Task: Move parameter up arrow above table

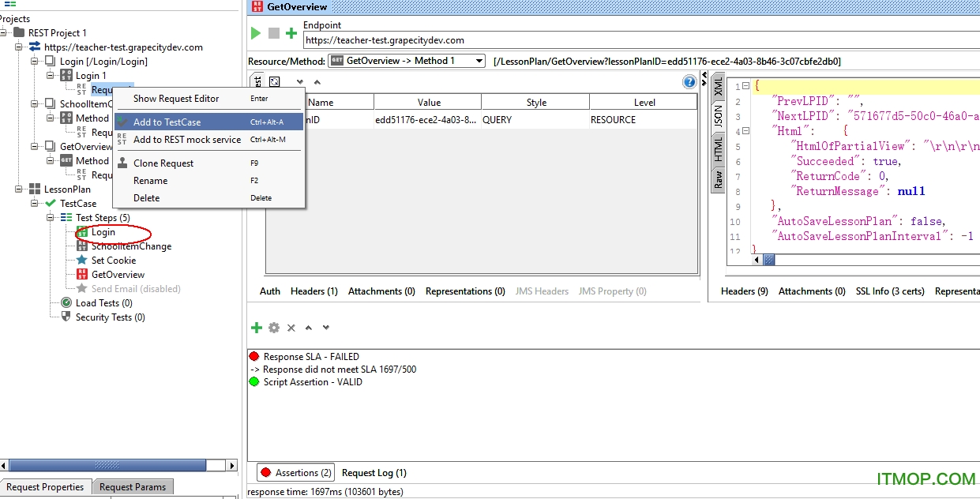Action: (x=317, y=81)
